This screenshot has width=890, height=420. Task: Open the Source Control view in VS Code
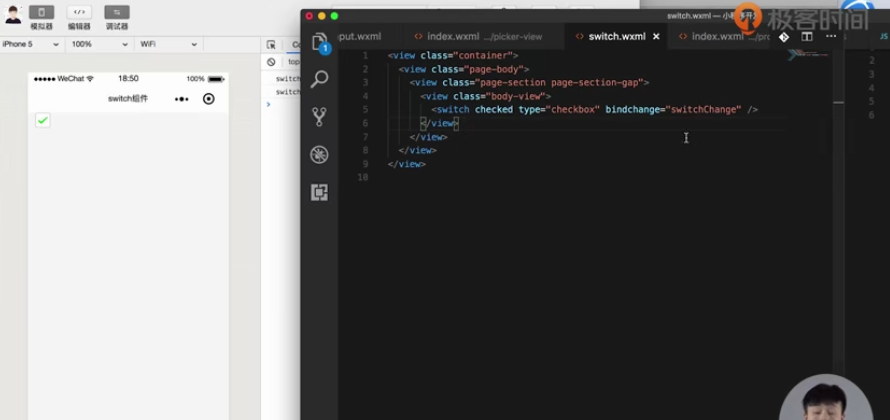coord(320,117)
